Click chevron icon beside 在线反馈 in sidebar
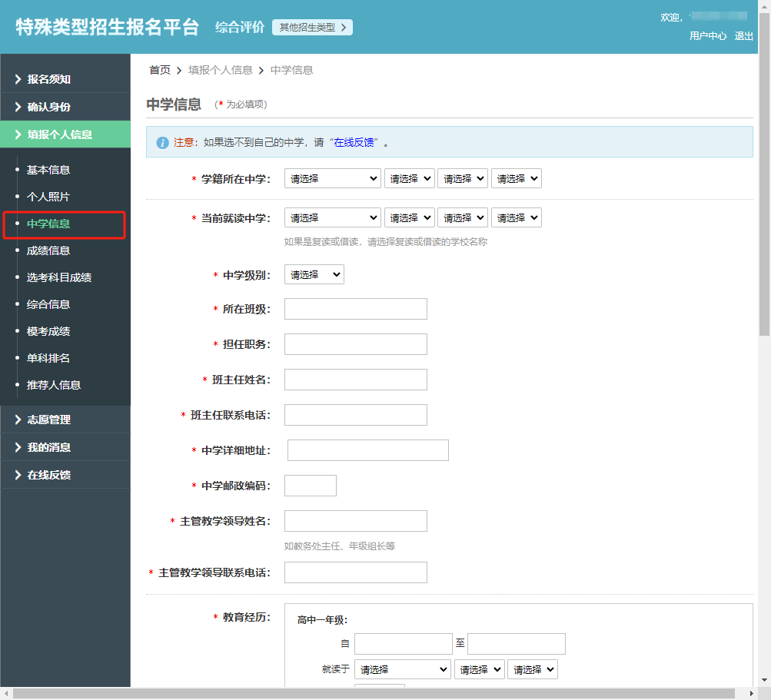The height and width of the screenshot is (700, 771). click(x=18, y=474)
